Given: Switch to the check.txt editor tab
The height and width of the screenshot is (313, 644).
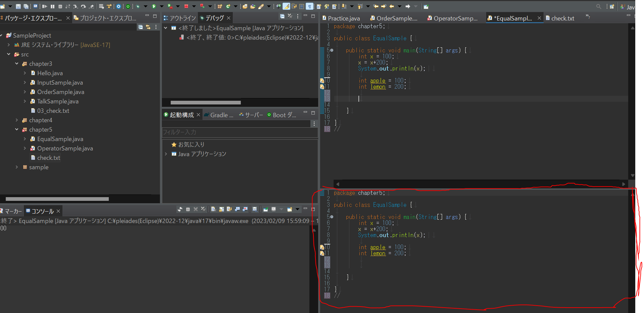Looking at the screenshot, I should pyautogui.click(x=560, y=18).
